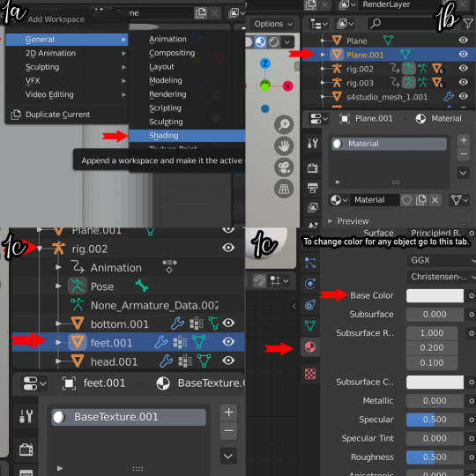Toggle visibility of bottom.001
Screen dimensions: 476x476
[228, 323]
